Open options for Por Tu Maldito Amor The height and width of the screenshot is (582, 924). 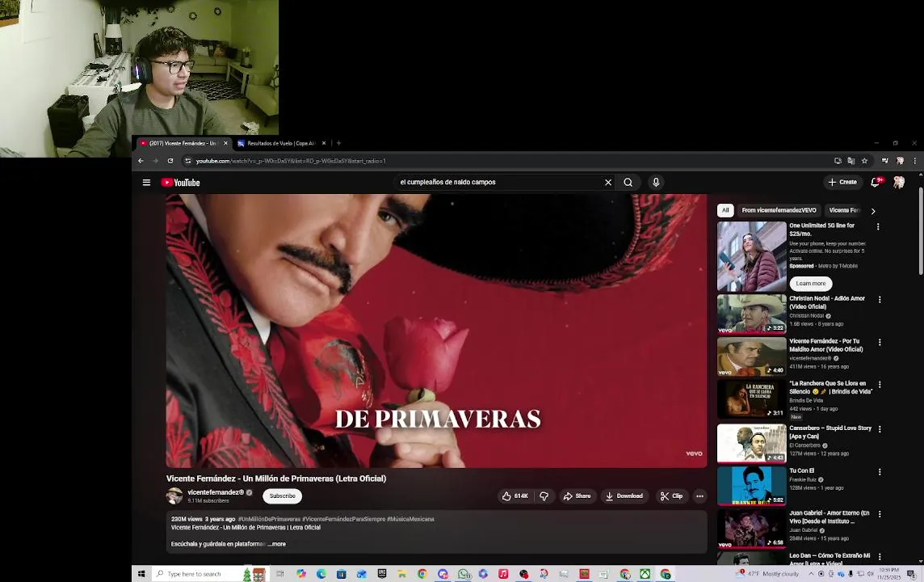tap(880, 342)
